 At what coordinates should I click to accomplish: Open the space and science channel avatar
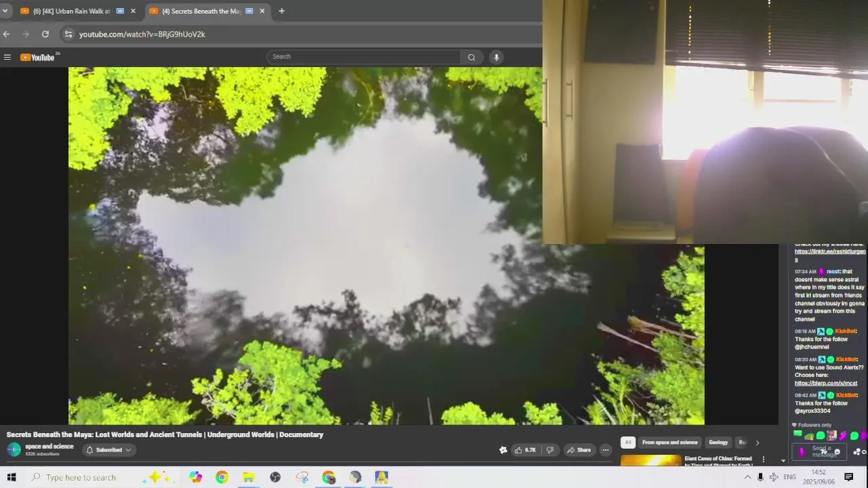pos(14,449)
